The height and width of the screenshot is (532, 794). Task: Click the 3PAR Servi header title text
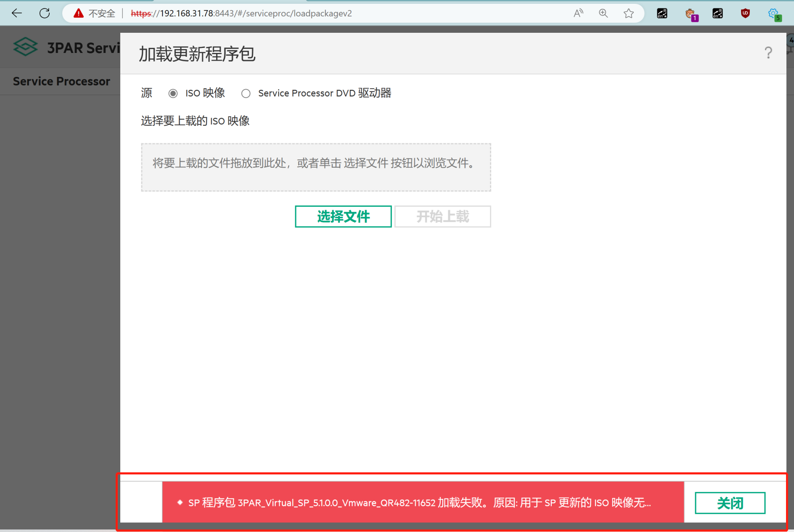[x=84, y=48]
